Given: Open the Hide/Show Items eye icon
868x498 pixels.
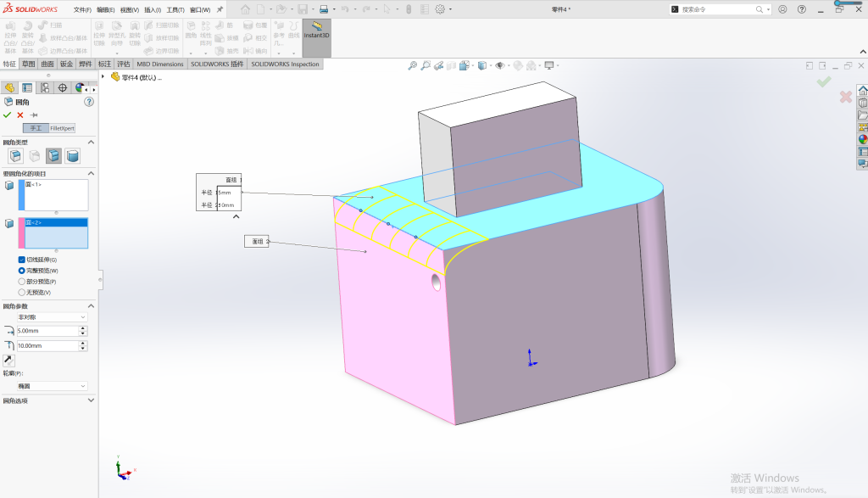Looking at the screenshot, I should [500, 65].
